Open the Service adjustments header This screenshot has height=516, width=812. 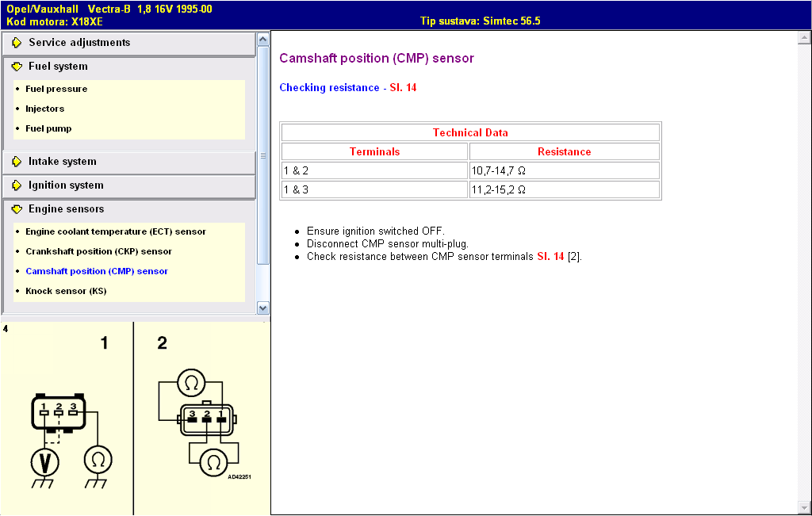pyautogui.click(x=129, y=43)
